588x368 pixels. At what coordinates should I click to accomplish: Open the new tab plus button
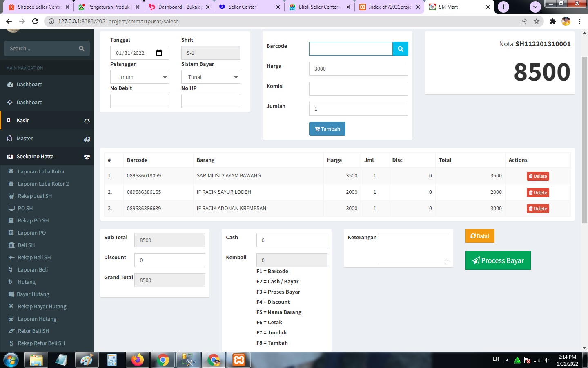coord(503,7)
